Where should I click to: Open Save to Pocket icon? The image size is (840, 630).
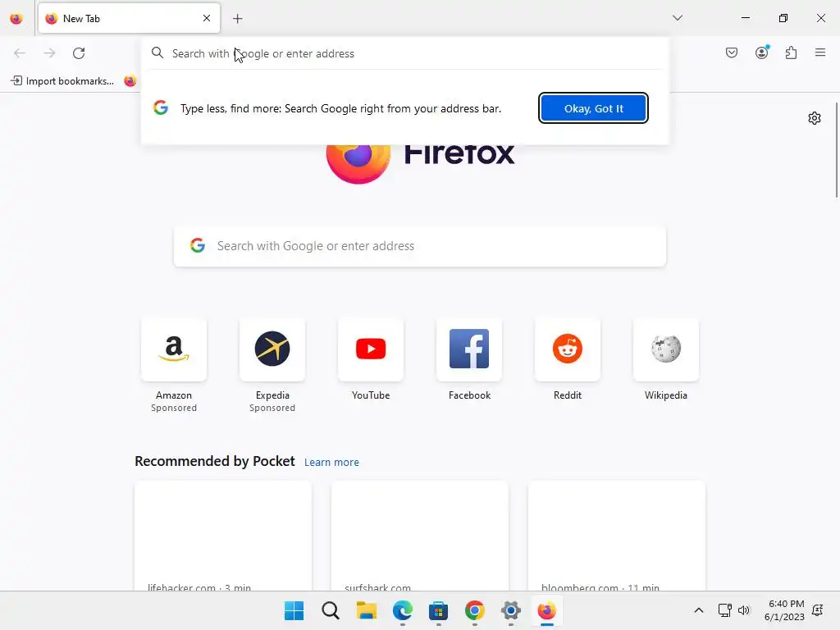click(x=732, y=52)
